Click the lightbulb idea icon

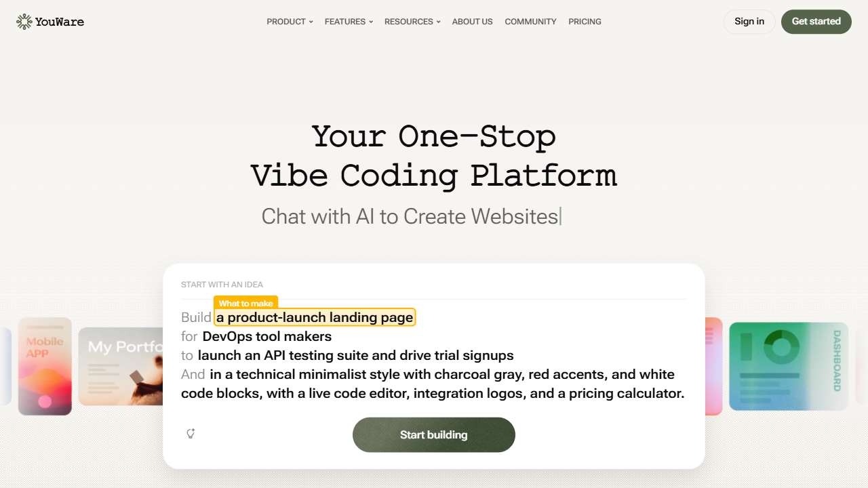tap(191, 434)
